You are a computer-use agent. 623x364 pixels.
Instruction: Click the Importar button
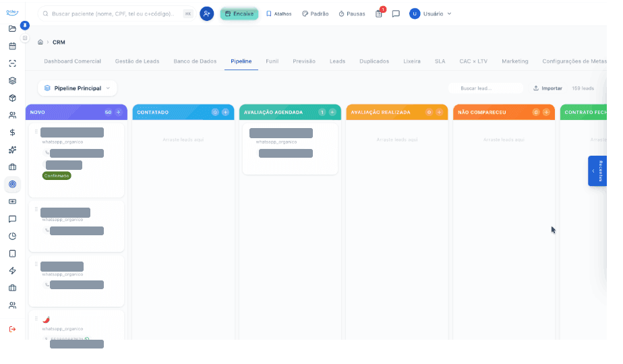coord(548,88)
